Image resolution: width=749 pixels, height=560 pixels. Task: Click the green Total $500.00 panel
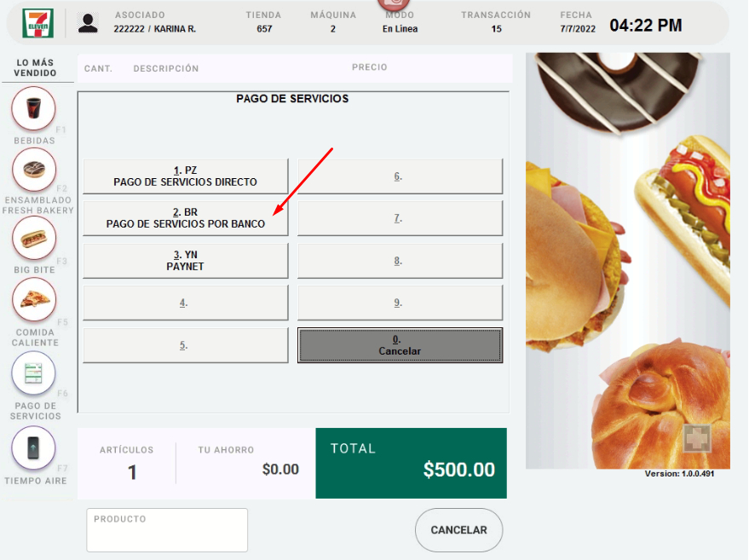(412, 463)
